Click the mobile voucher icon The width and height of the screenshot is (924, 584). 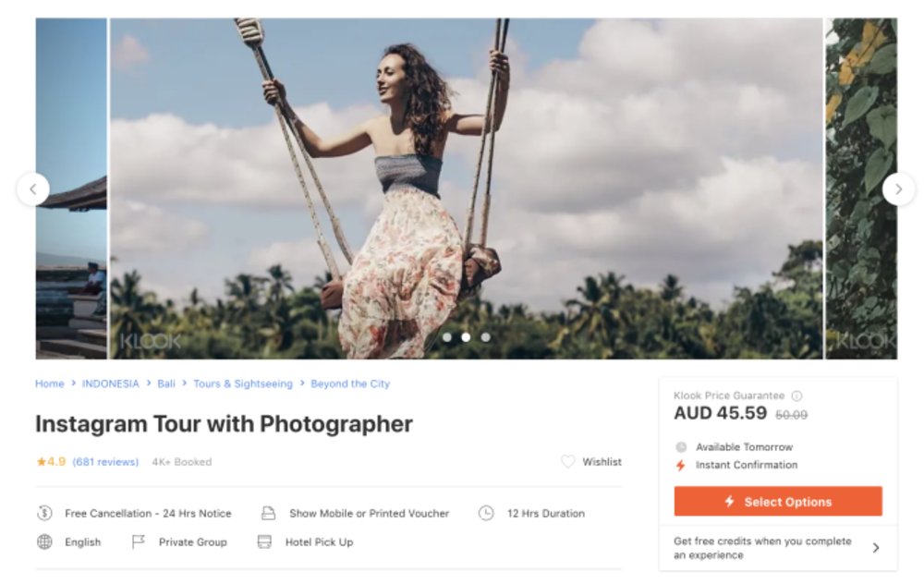click(x=268, y=513)
